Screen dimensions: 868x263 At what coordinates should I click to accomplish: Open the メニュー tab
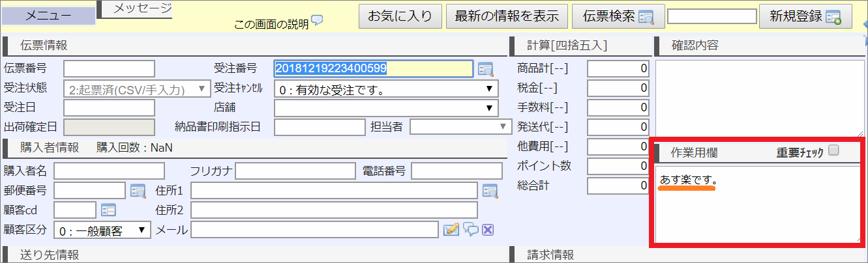[49, 16]
